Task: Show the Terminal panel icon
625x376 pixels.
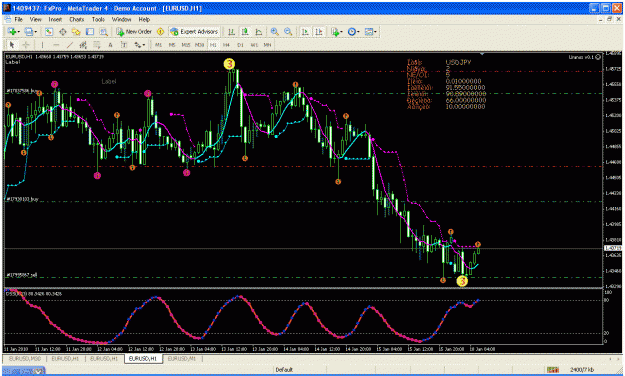Action: click(90, 32)
